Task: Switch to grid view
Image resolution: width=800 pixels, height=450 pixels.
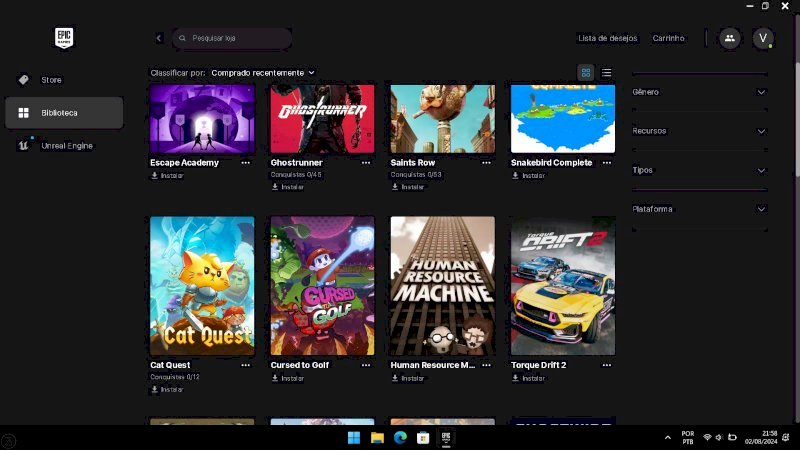Action: coord(586,73)
